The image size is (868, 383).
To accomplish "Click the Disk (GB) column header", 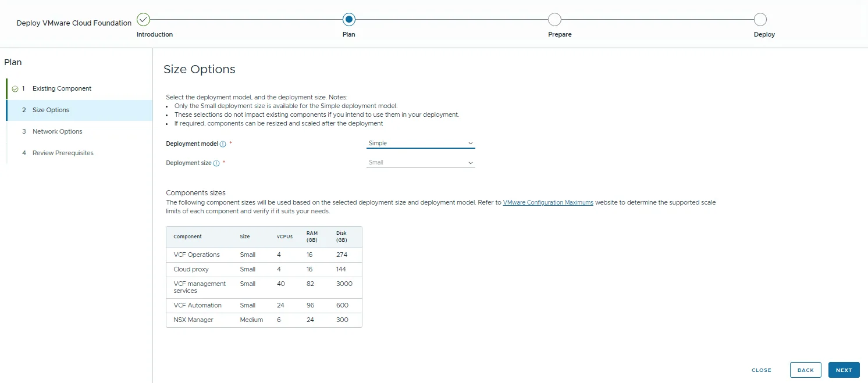I will (x=341, y=237).
